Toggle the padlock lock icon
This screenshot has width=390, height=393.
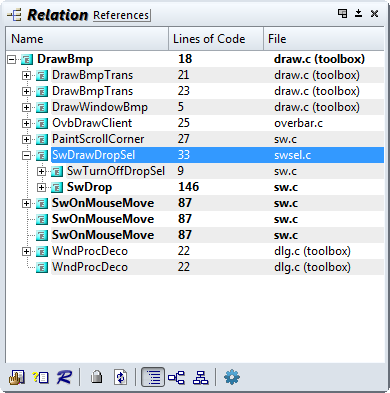pyautogui.click(x=97, y=377)
